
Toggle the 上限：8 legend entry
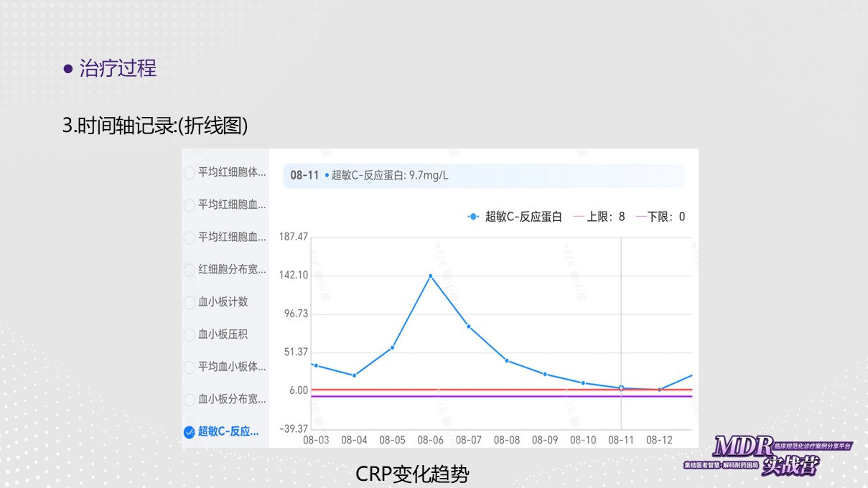[599, 217]
